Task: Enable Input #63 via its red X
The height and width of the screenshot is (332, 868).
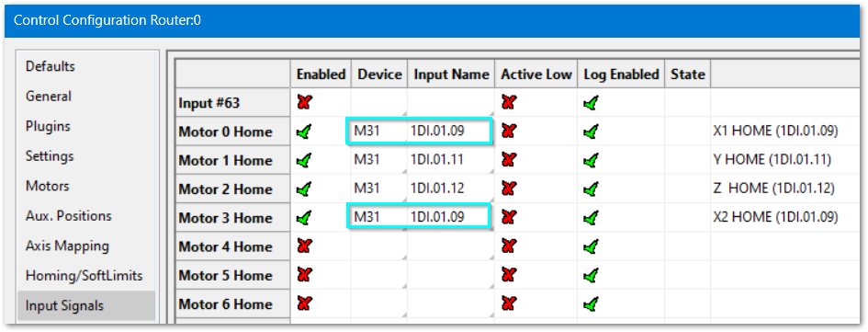Action: (x=303, y=102)
